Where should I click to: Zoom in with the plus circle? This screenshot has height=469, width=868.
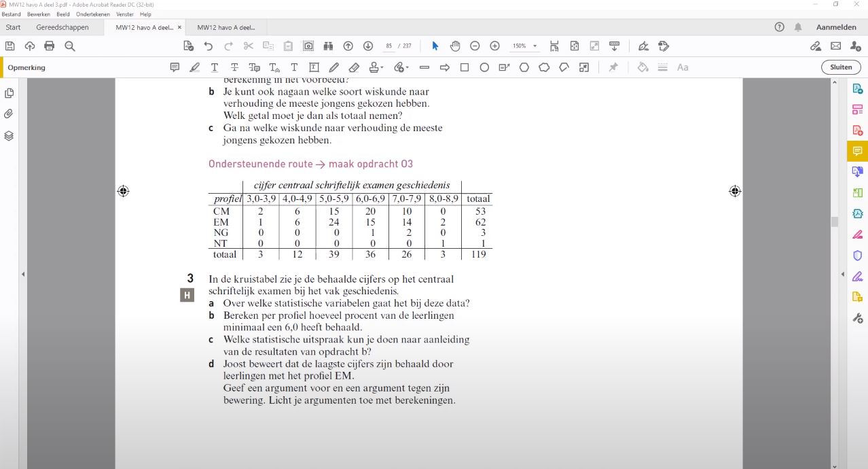click(495, 46)
